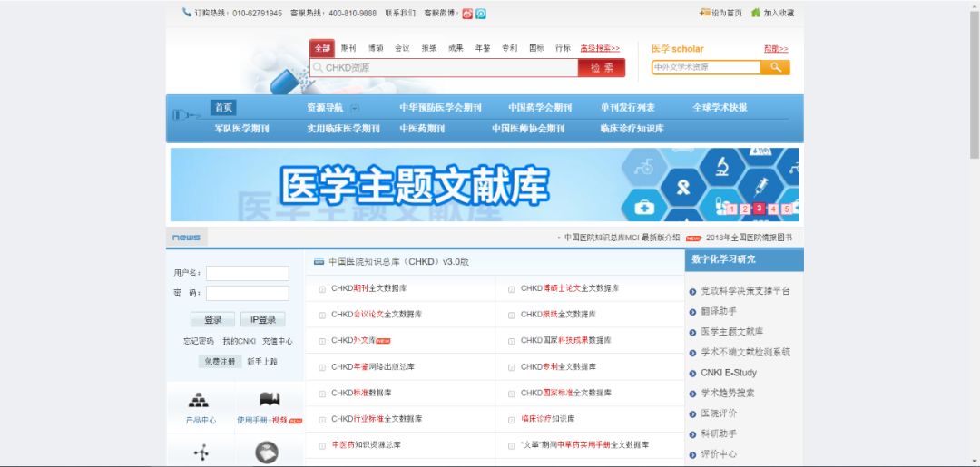The width and height of the screenshot is (980, 467).
Task: Click the small icon beside CHKD专利全文数据库
Action: pyautogui.click(x=511, y=367)
